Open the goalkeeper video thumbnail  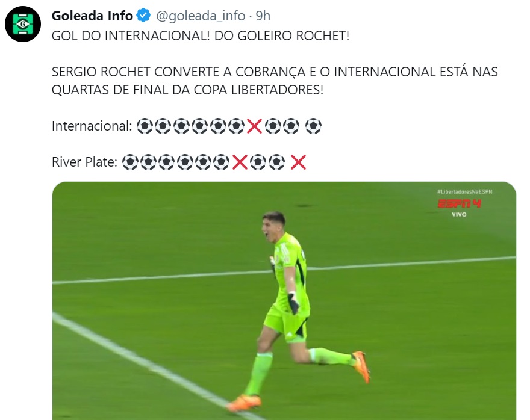[284, 300]
